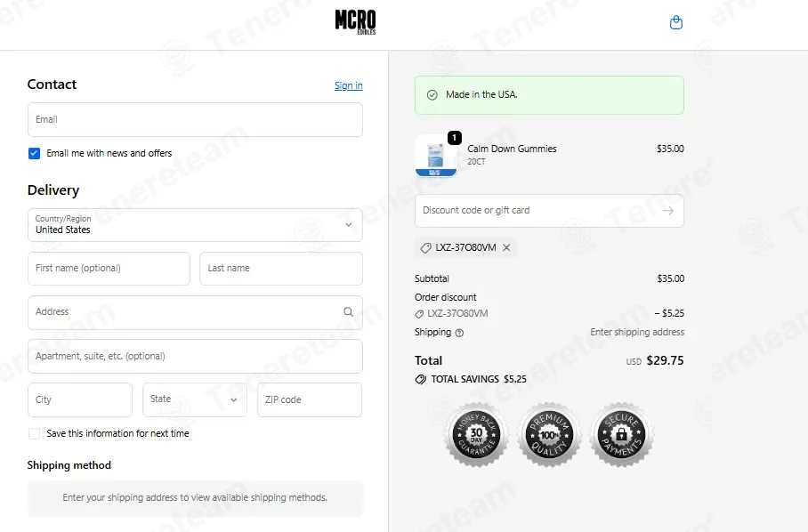This screenshot has height=532, width=808.
Task: Open the State dropdown
Action: pos(195,399)
